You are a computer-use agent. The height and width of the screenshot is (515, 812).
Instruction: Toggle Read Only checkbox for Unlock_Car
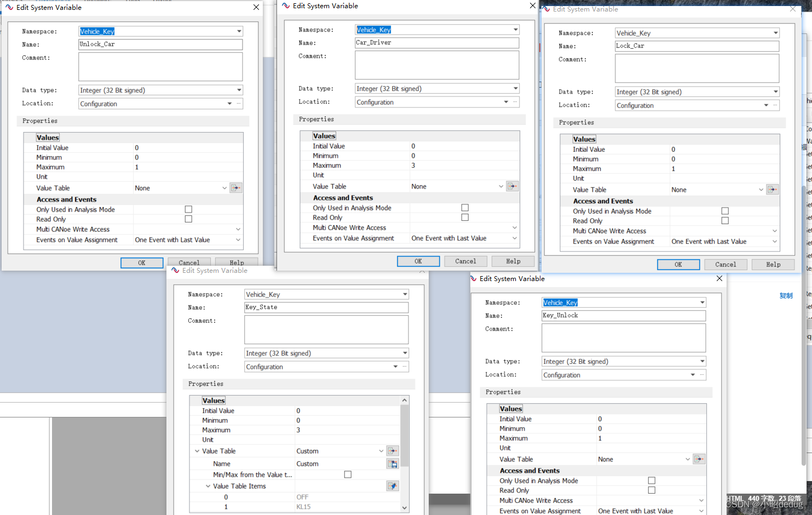coord(188,219)
